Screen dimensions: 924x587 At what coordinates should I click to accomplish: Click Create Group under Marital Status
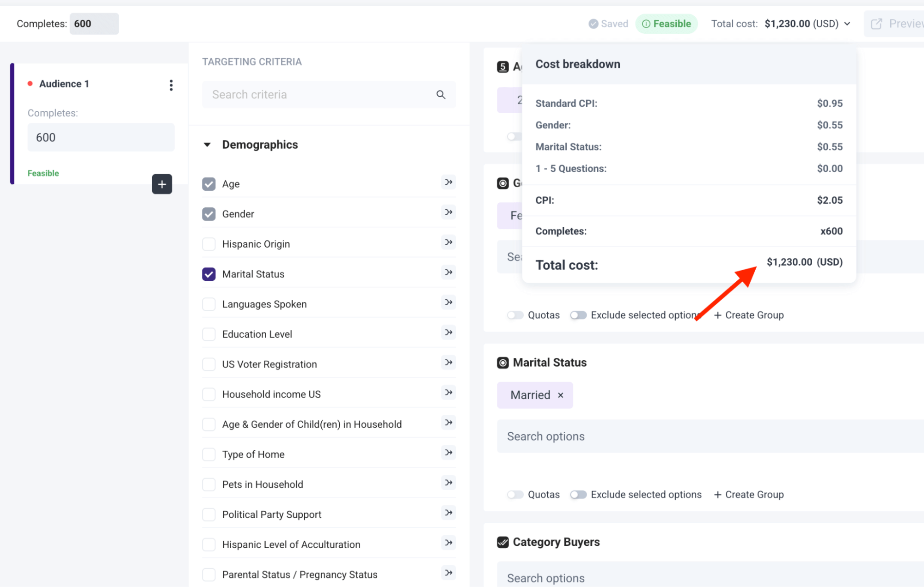749,495
